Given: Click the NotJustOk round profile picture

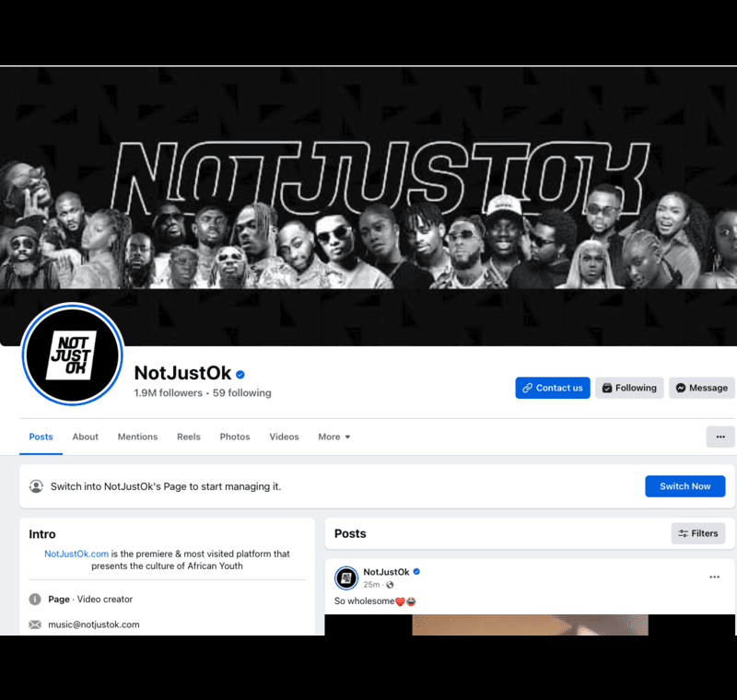Looking at the screenshot, I should point(73,355).
